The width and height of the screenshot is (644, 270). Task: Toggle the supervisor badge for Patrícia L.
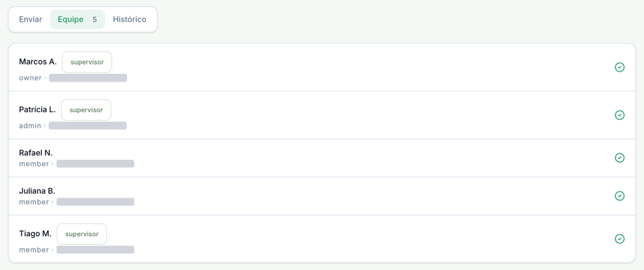pyautogui.click(x=86, y=110)
